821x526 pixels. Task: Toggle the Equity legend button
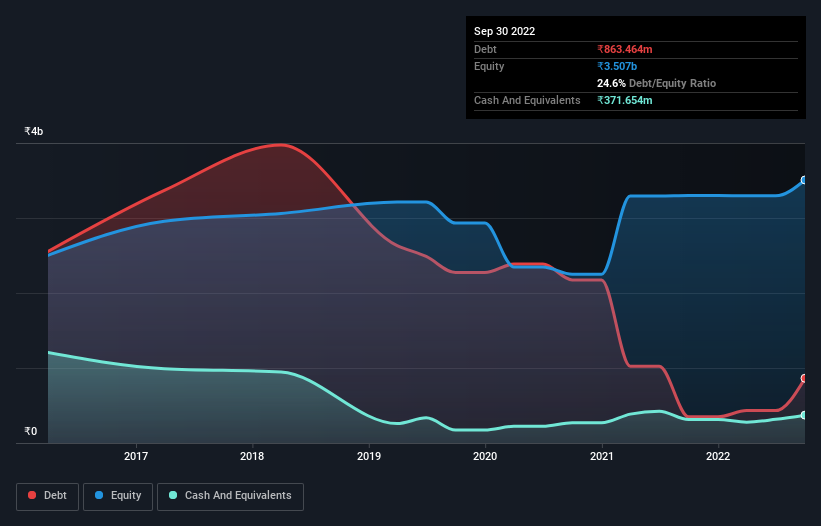[118, 496]
